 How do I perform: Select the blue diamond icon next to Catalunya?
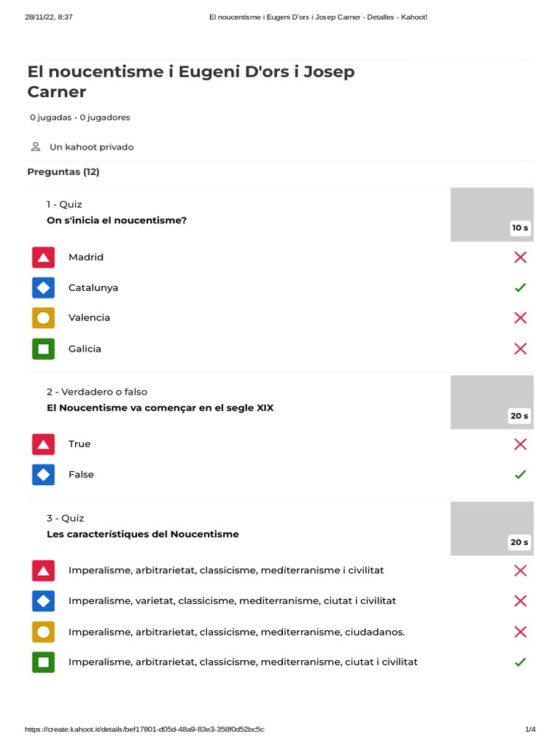(x=44, y=287)
